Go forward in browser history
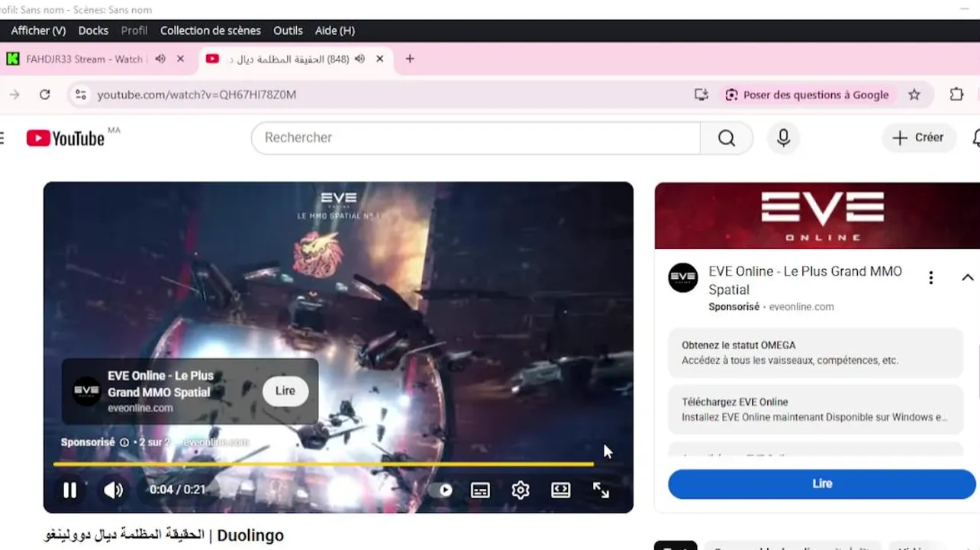Image resolution: width=980 pixels, height=550 pixels. (x=14, y=95)
